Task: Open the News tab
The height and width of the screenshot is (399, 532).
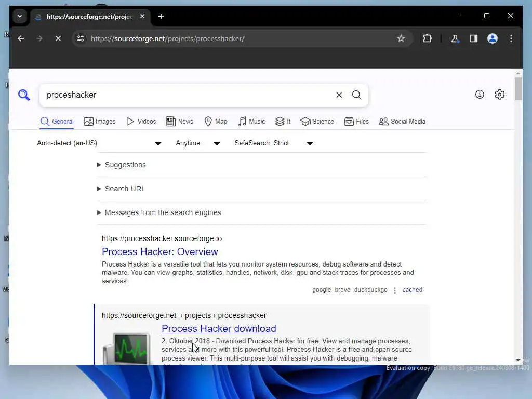Action: click(179, 122)
